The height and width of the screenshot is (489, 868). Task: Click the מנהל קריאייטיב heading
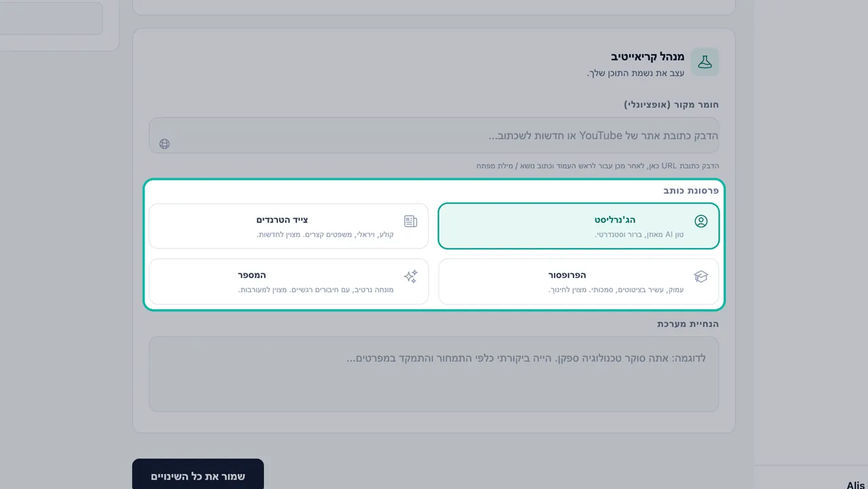(647, 56)
